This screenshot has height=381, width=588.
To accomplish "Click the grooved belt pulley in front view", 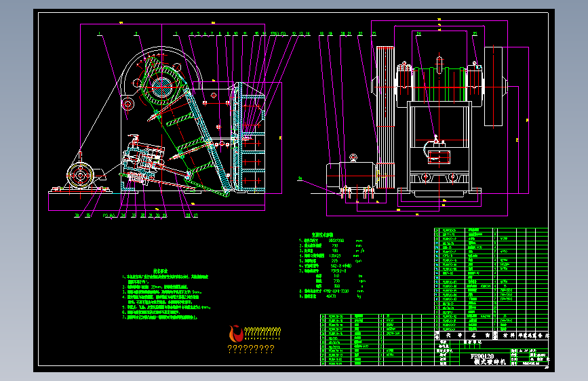I will pos(385,117).
